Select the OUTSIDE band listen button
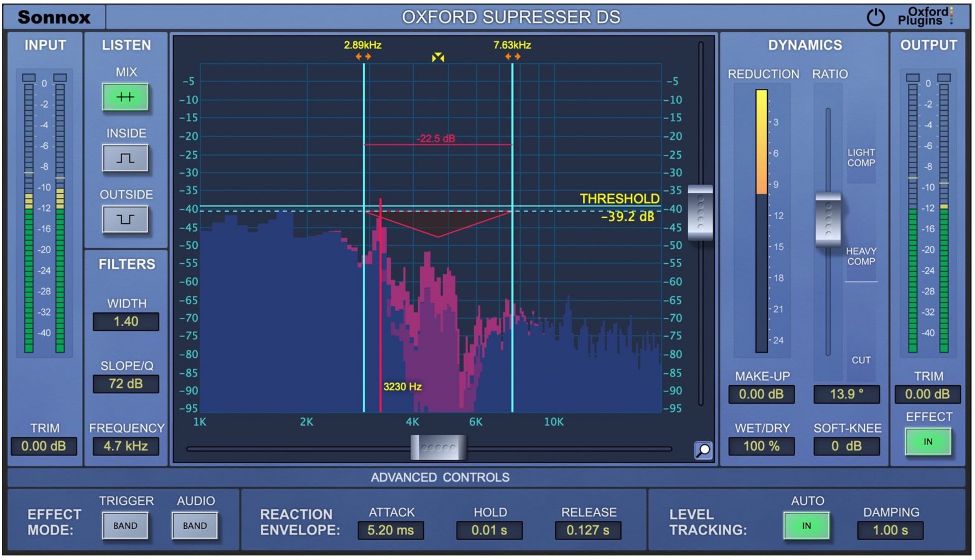 point(126,219)
